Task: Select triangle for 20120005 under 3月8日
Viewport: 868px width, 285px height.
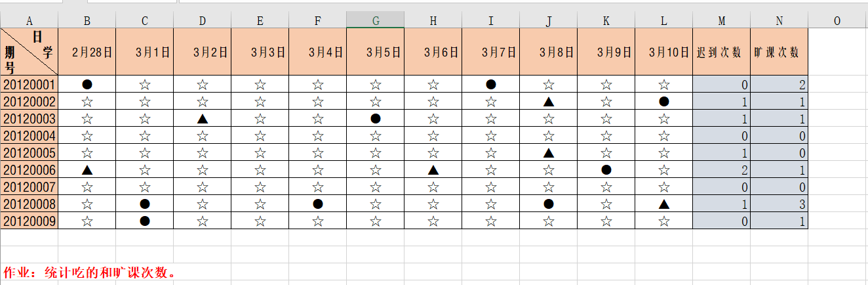Action: pyautogui.click(x=549, y=152)
